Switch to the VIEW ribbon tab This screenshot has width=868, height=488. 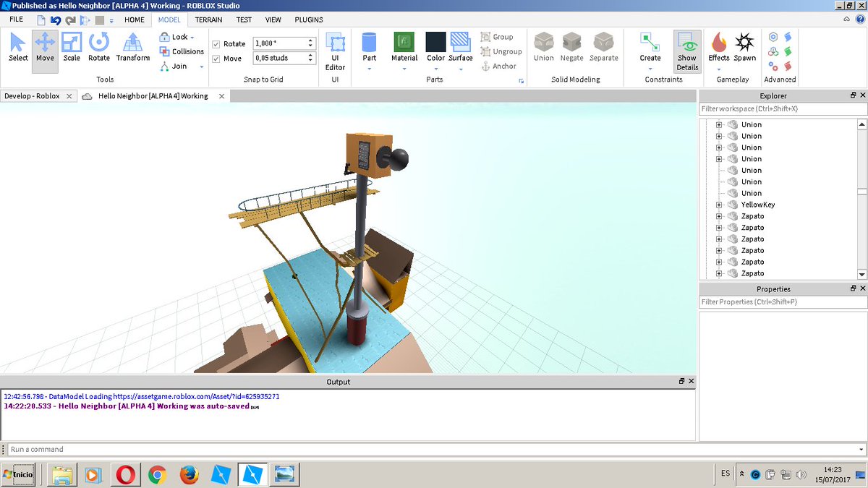click(x=273, y=20)
